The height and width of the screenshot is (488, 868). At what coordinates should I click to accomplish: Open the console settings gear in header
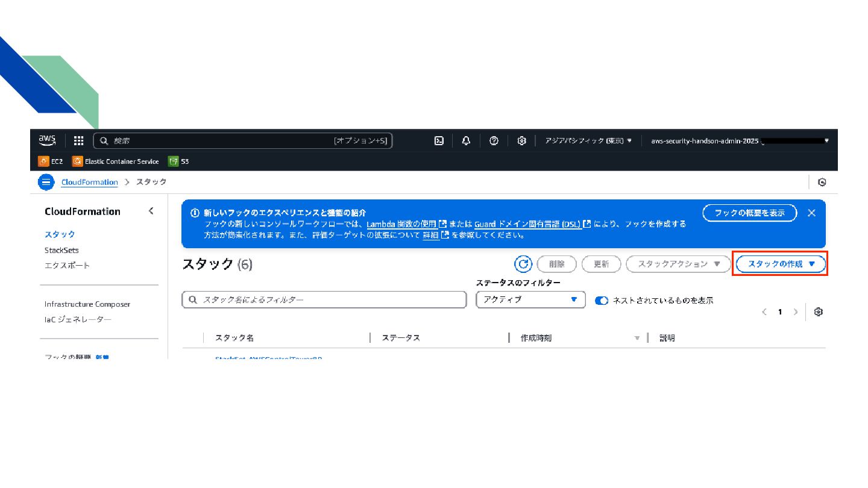click(521, 140)
